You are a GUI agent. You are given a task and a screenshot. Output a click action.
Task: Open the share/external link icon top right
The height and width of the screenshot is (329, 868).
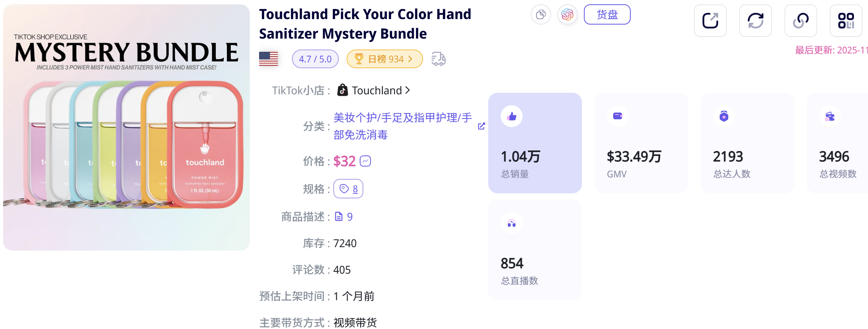[x=710, y=21]
